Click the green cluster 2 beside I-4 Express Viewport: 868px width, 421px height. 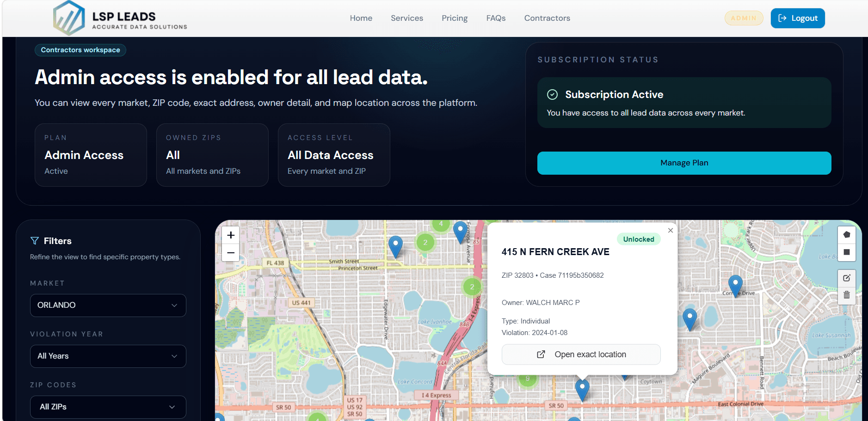(472, 287)
